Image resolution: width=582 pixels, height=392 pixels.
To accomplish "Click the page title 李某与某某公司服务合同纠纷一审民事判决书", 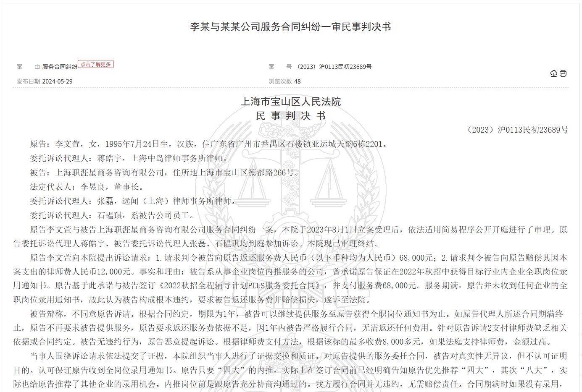I will coord(290,27).
